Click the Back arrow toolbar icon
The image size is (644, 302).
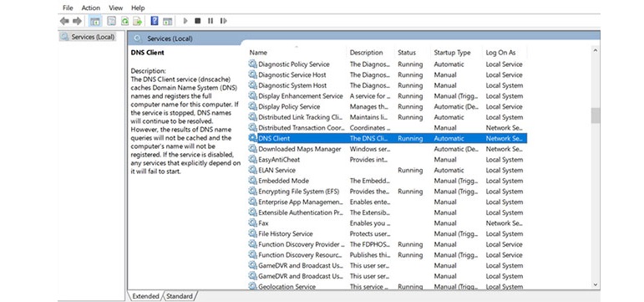(64, 21)
